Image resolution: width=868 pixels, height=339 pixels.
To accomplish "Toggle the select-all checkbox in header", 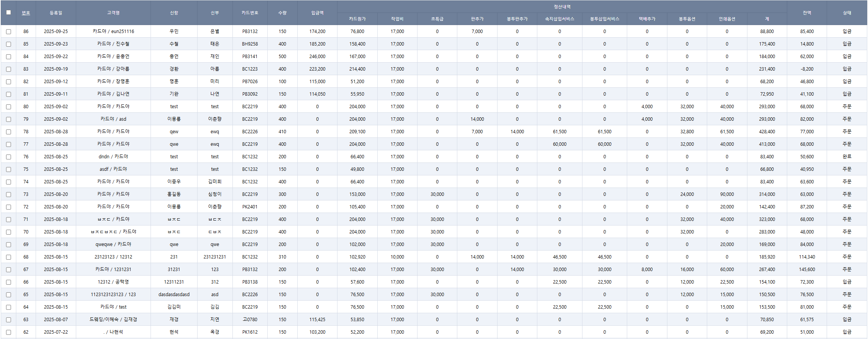I will (8, 13).
